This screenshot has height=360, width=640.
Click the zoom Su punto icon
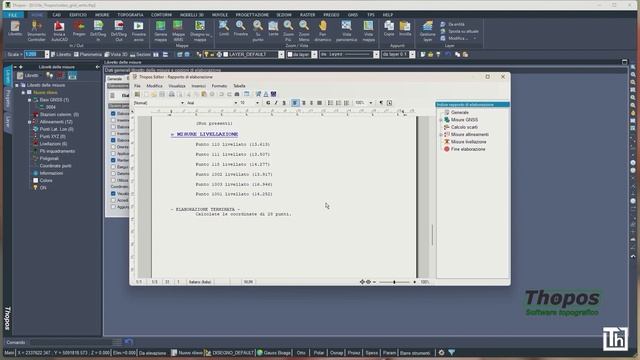(258, 31)
